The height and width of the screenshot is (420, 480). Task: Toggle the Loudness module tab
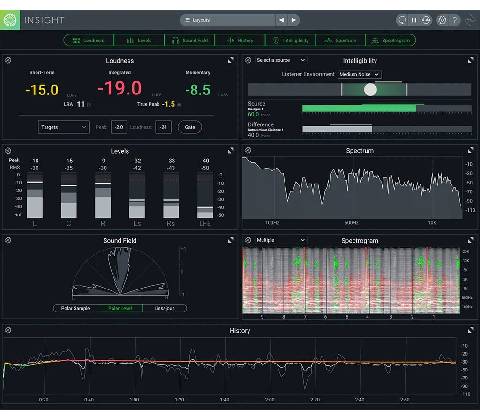[x=88, y=40]
